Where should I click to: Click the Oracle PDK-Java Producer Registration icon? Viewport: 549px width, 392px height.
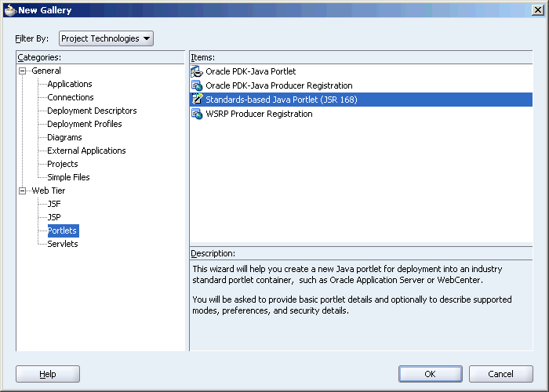197,85
